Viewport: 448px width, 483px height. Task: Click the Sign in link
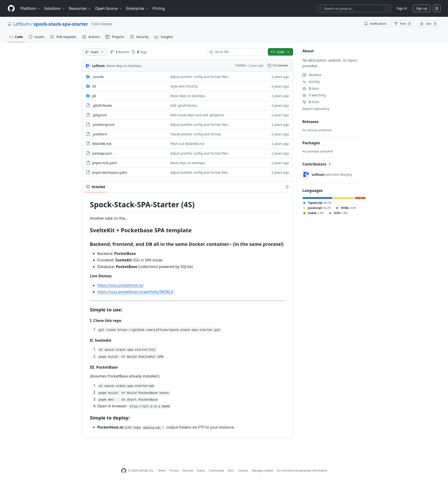[402, 8]
